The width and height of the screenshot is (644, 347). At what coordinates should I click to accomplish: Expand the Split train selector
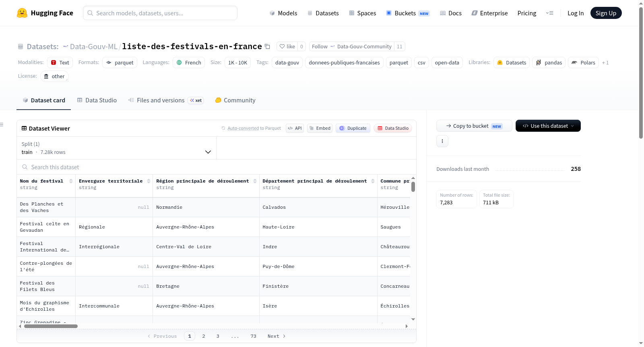click(x=116, y=148)
